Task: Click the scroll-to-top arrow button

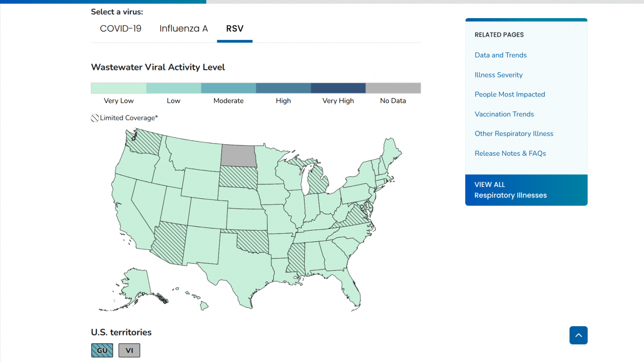Action: coord(578,335)
